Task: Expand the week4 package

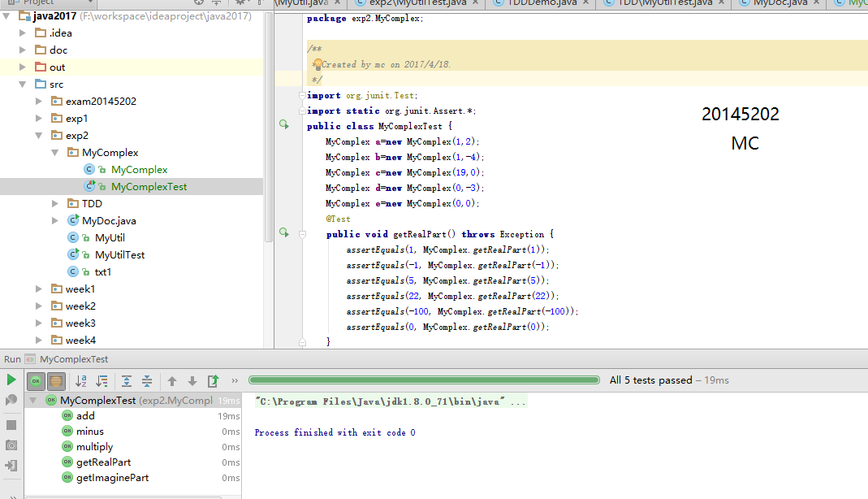Action: coord(39,340)
